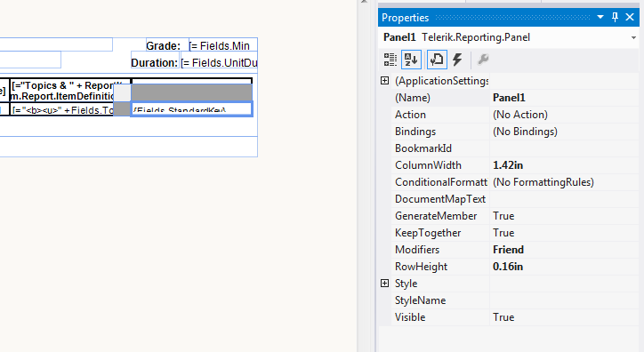This screenshot has width=644, height=352.
Task: Click the GenerateMember True value
Action: (564, 216)
